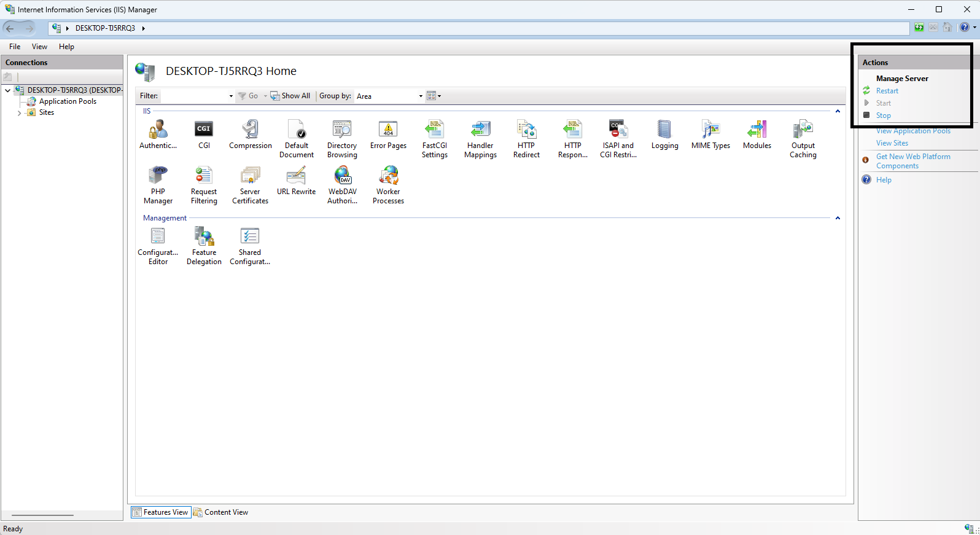Select Application Pools in Connections tree
980x535 pixels.
click(x=68, y=101)
